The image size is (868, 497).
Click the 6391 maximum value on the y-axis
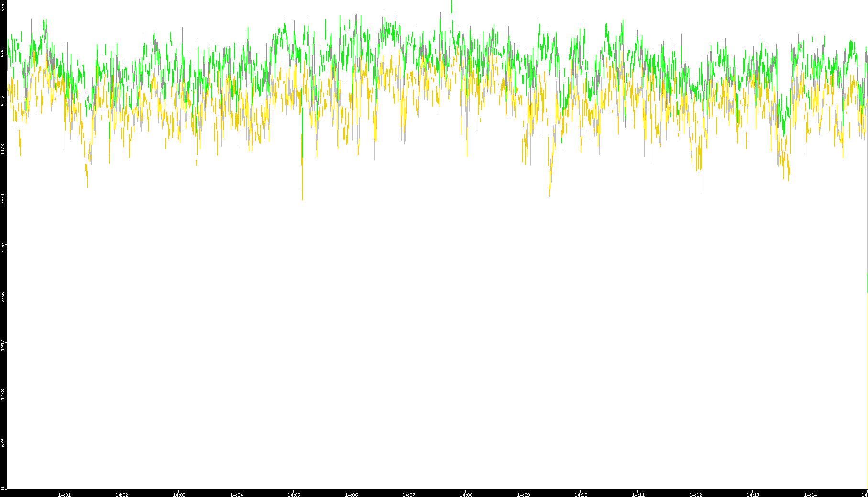3,6
